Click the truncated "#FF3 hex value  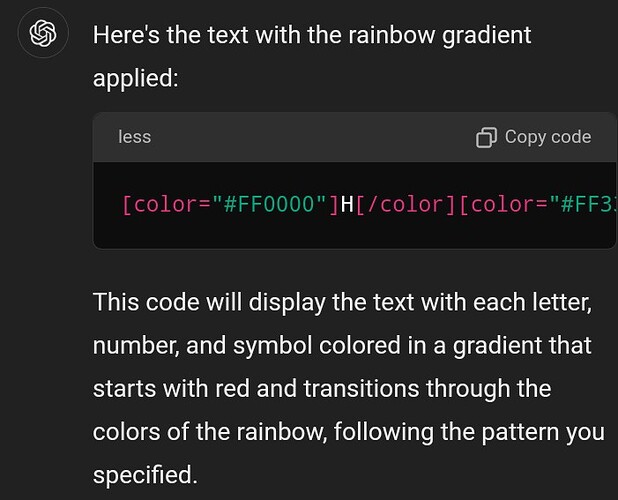point(583,204)
